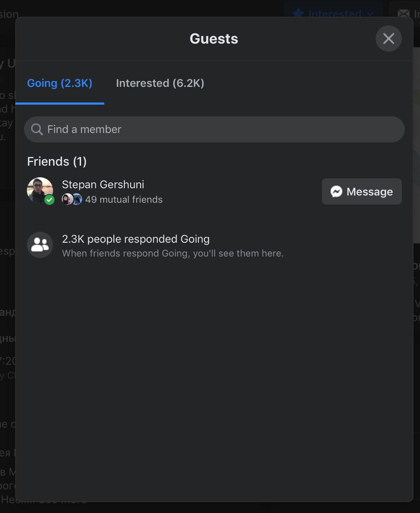The image size is (420, 513).
Task: Select the Going (2.3K) tab
Action: [60, 83]
